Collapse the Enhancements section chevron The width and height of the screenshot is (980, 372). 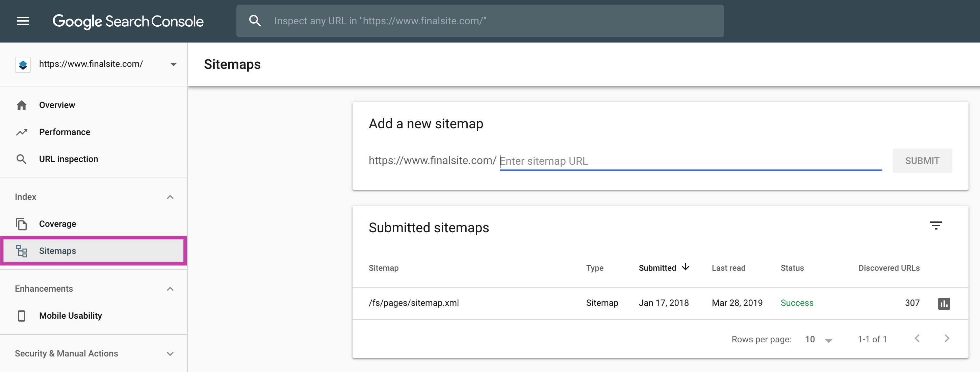[x=170, y=289]
